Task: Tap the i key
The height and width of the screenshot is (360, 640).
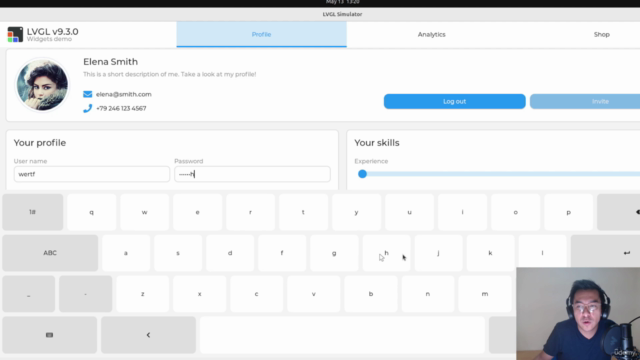Action: [462, 212]
